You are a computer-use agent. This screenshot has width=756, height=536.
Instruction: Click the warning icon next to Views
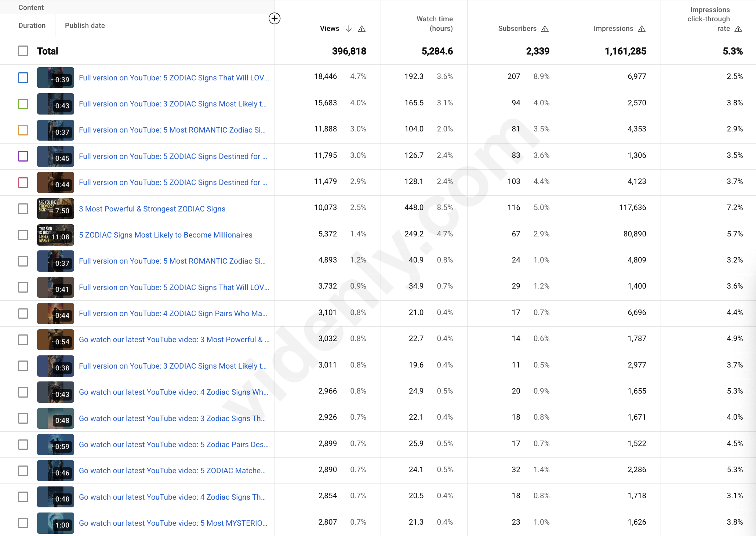[362, 29]
